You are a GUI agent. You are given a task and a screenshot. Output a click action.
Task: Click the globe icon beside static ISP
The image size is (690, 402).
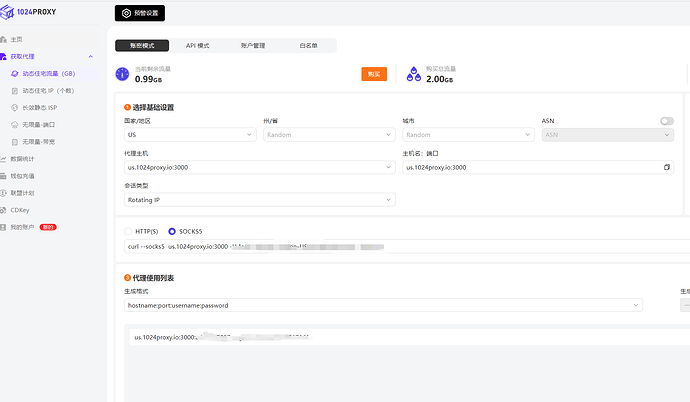coord(15,107)
